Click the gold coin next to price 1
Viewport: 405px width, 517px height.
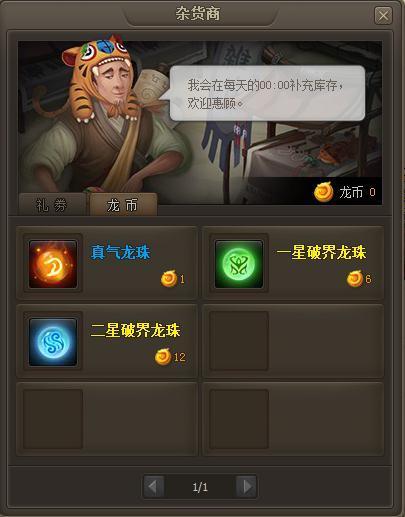169,279
